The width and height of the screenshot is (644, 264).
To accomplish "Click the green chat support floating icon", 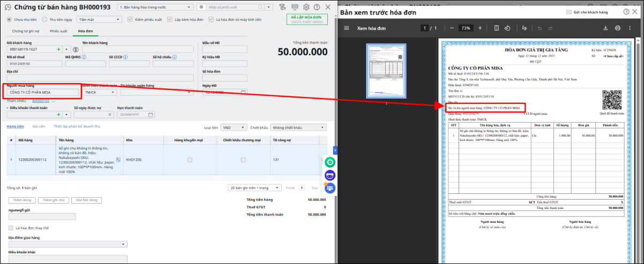I will [x=330, y=161].
